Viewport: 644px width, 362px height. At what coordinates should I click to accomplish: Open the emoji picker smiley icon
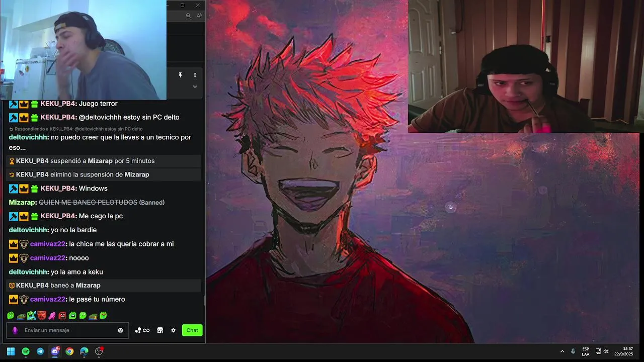pos(120,330)
